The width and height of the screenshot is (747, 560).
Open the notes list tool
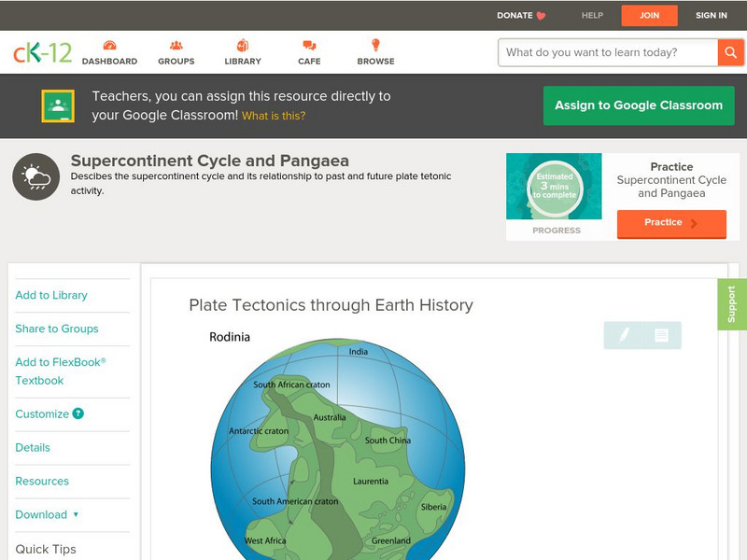(661, 335)
